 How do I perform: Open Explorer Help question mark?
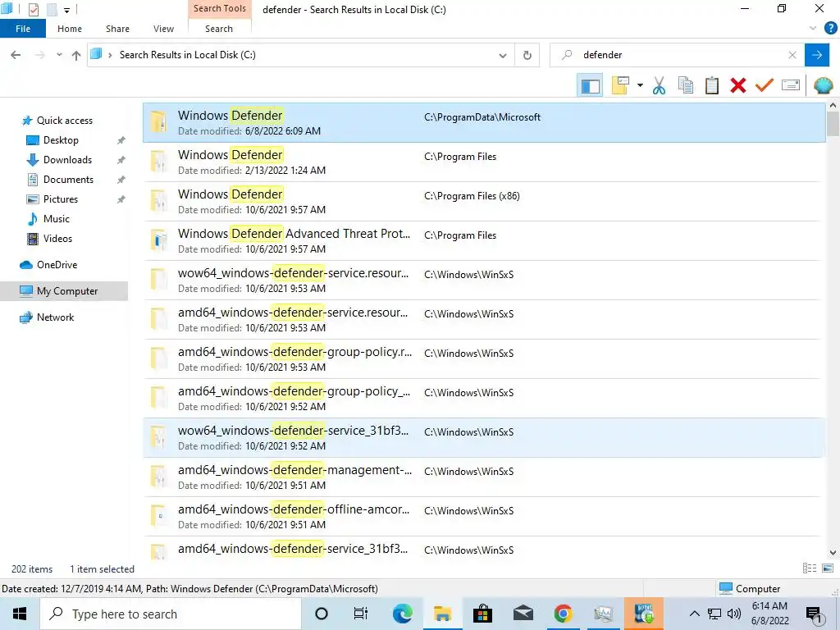click(830, 29)
